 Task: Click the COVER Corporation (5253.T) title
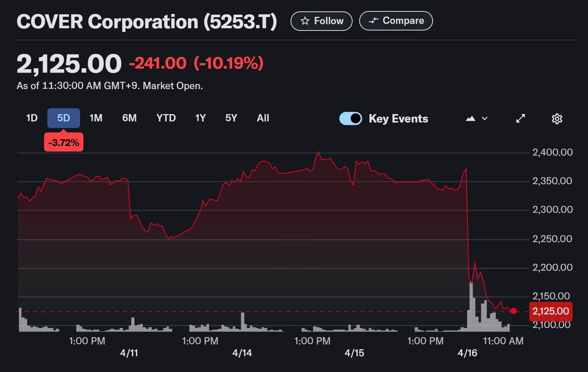coord(147,22)
